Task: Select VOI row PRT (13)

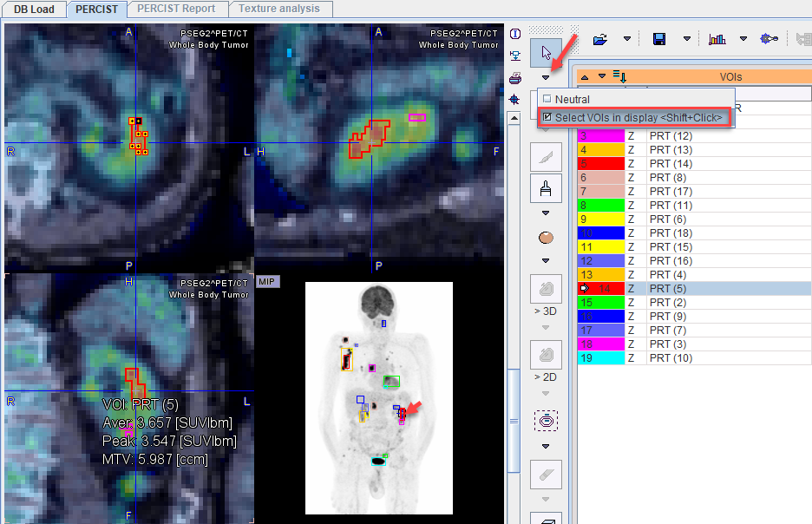Action: 694,149
